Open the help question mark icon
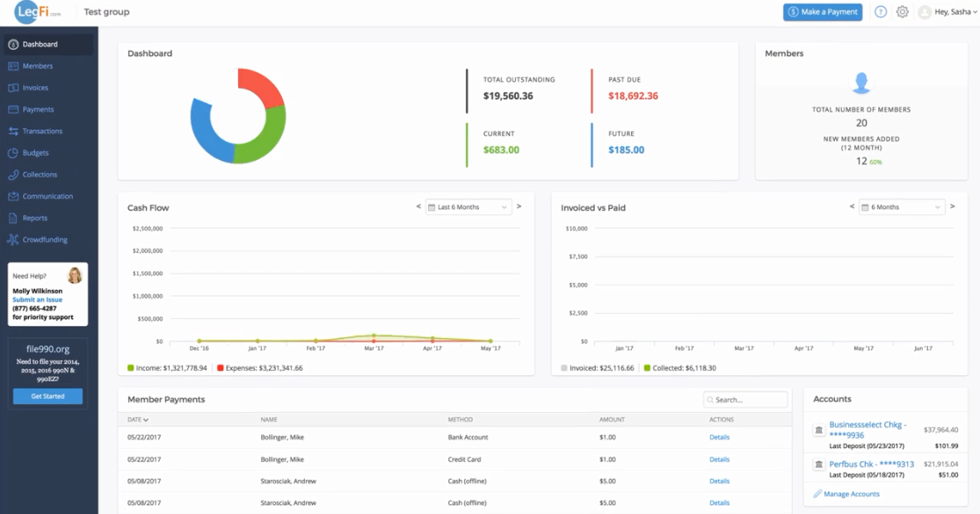The height and width of the screenshot is (514, 980). pyautogui.click(x=880, y=12)
